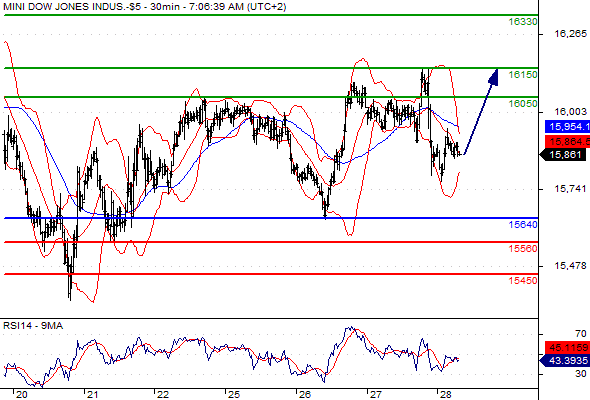Click the Mini Dow Jones chart title
Image resolution: width=590 pixels, height=400 pixels.
point(144,7)
